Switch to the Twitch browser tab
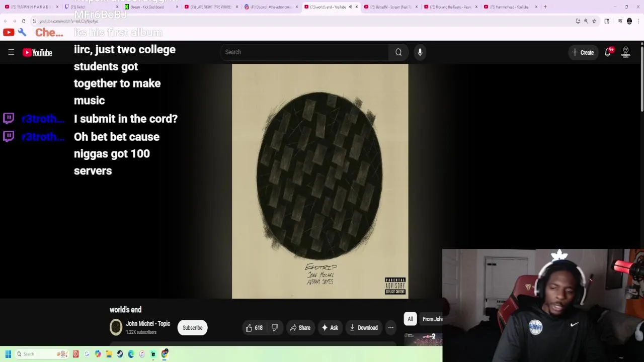Viewport: 644px width, 362px height. tap(91, 7)
